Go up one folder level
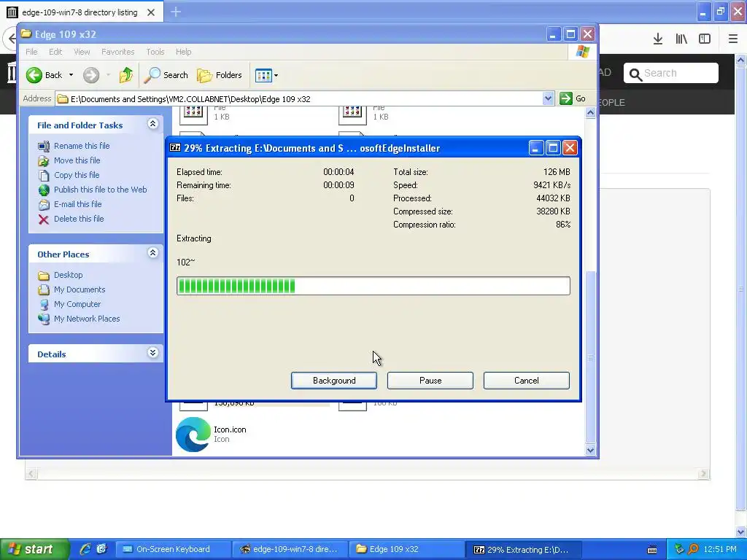The width and height of the screenshot is (747, 560). tap(125, 75)
